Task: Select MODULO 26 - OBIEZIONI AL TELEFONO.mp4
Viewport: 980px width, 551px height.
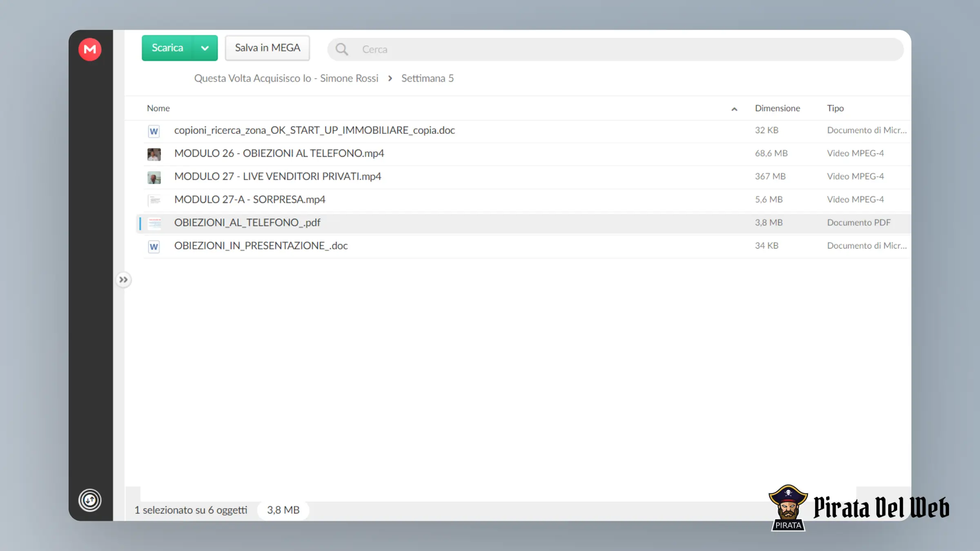Action: 279,153
